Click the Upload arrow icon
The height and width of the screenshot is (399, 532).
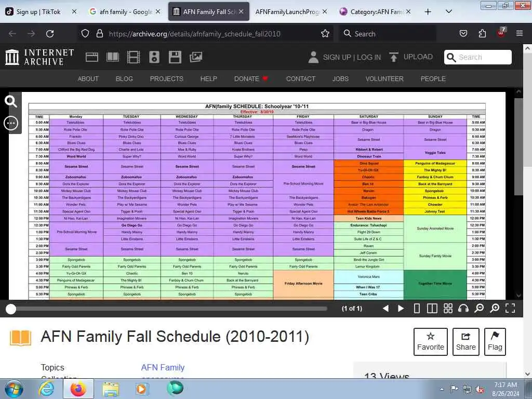tap(394, 57)
